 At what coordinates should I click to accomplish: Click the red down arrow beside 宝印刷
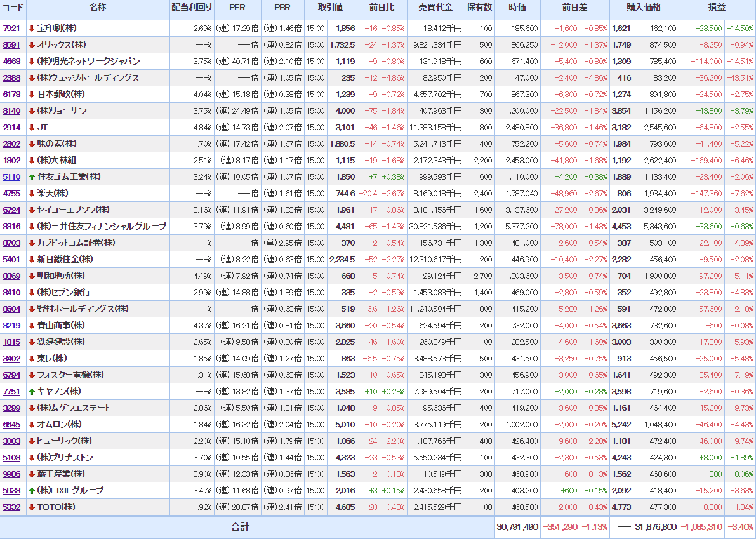tap(32, 29)
